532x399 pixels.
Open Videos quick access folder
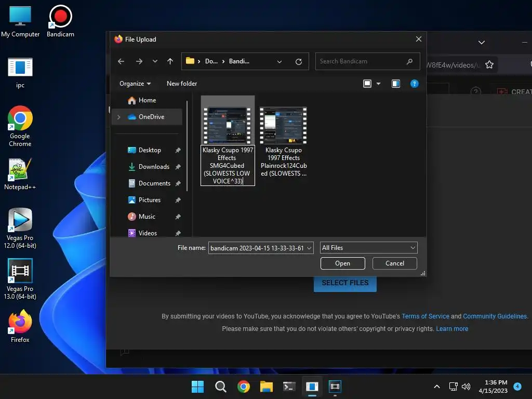pos(148,233)
